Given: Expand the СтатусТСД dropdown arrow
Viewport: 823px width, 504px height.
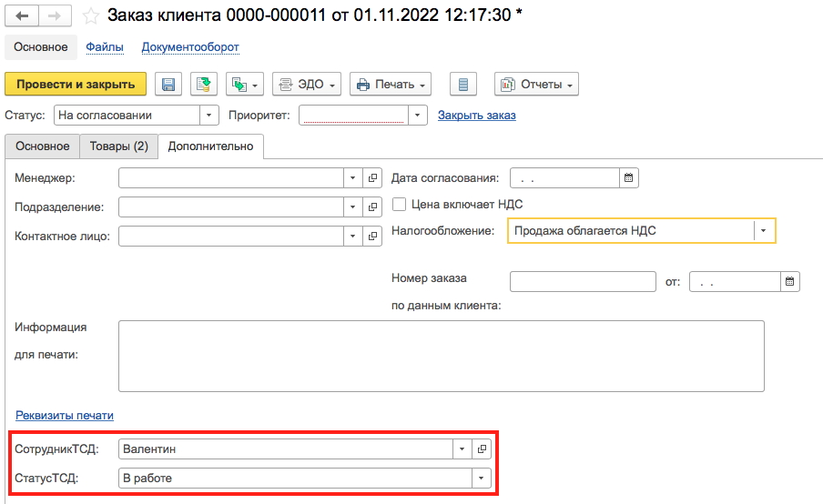Looking at the screenshot, I should [482, 479].
